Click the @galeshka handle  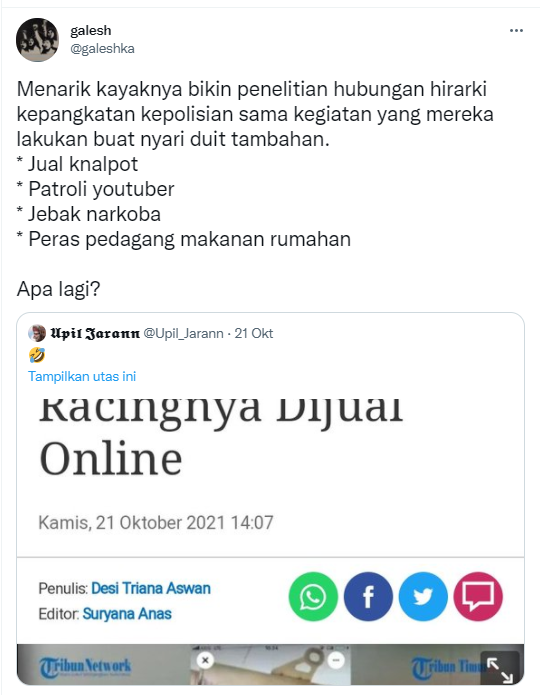tap(102, 48)
